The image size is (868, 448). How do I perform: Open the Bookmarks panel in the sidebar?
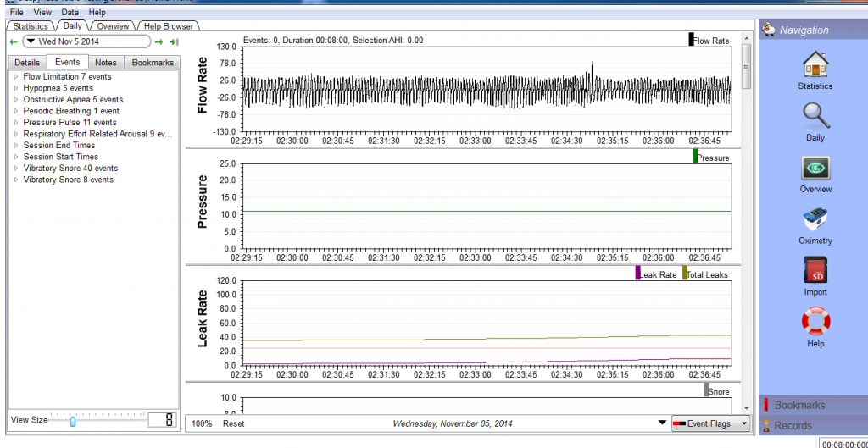point(812,405)
